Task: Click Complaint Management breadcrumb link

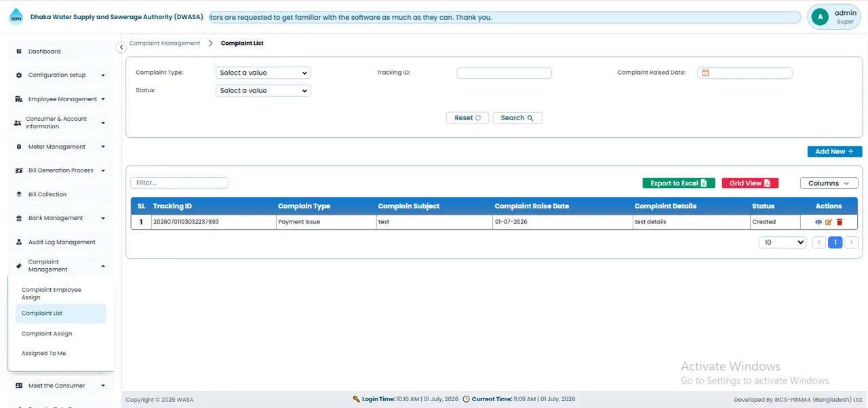Action: tap(165, 43)
